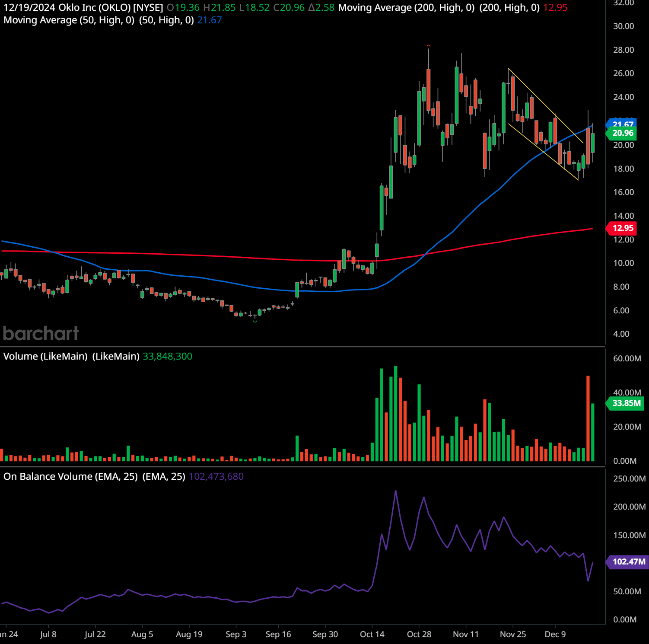Click the Nov 25 date label
The image size is (649, 644).
(x=513, y=634)
